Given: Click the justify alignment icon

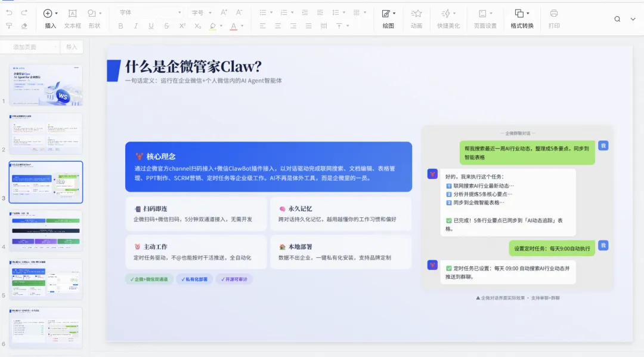Looking at the screenshot, I should click(x=308, y=26).
